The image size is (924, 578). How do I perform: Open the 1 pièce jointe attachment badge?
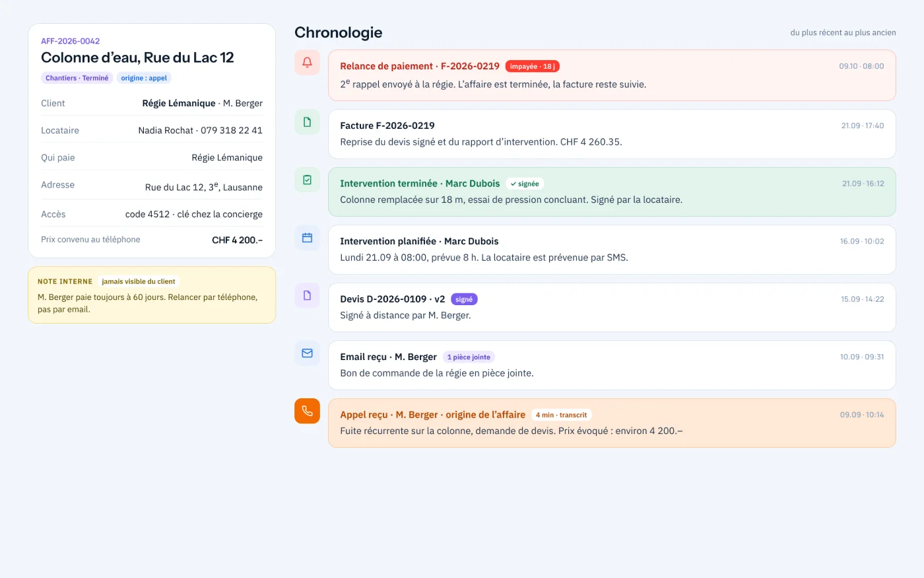[x=469, y=357]
